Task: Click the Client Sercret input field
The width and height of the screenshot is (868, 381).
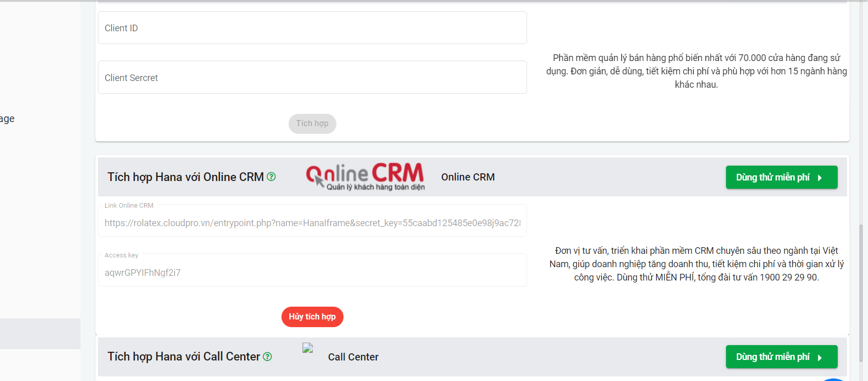Action: 312,77
